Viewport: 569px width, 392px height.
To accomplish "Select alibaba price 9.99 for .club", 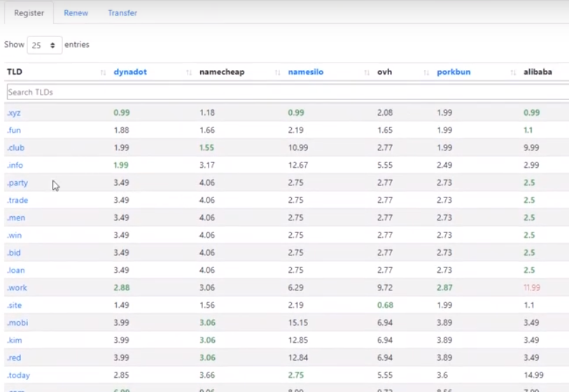I will 531,148.
